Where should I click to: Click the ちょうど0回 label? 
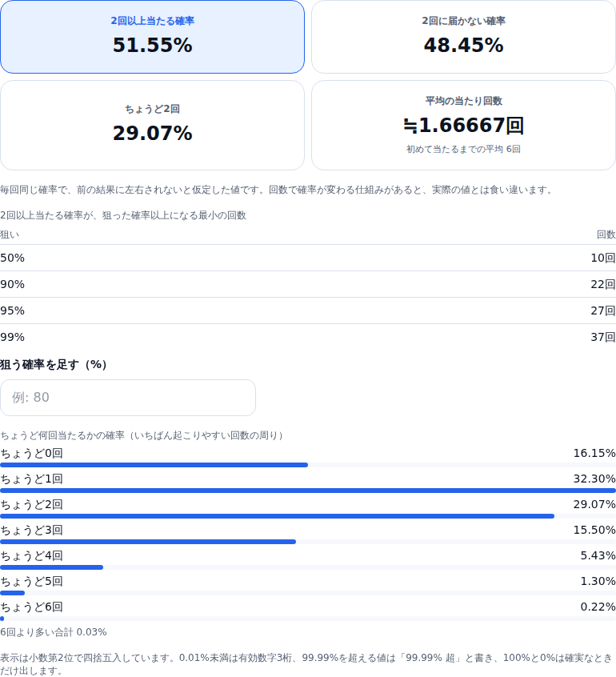tap(31, 454)
